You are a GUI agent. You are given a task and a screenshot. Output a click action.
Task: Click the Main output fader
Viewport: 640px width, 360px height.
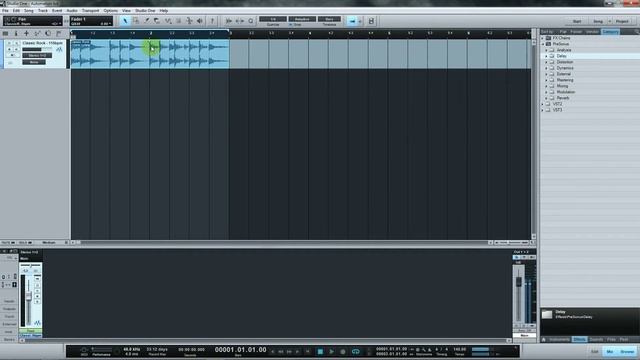[519, 281]
